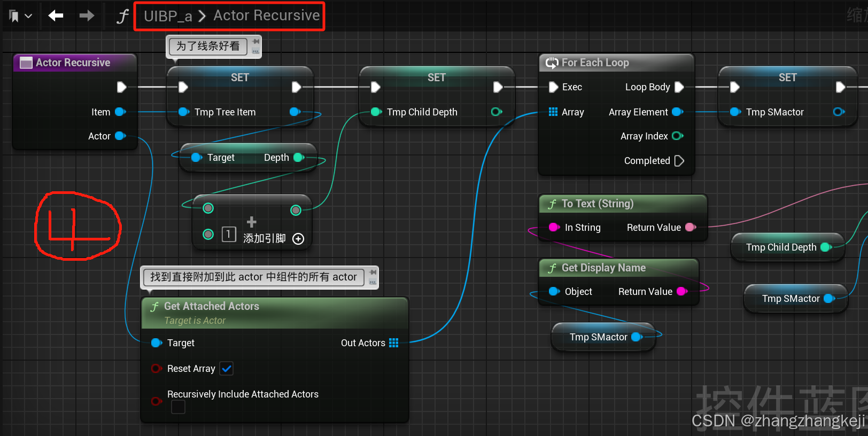Click the Get Attached Actors Target pin

tap(157, 342)
